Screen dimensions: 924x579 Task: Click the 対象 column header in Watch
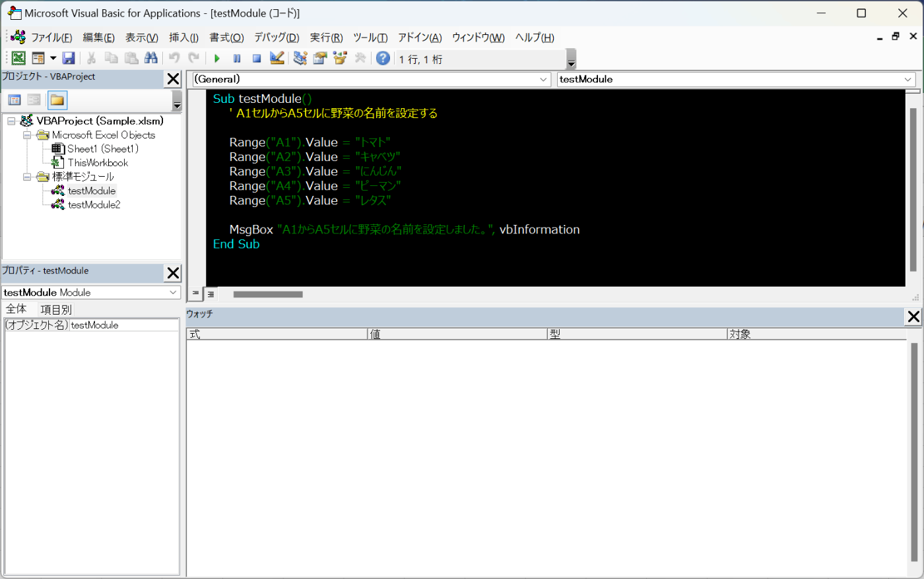[817, 334]
